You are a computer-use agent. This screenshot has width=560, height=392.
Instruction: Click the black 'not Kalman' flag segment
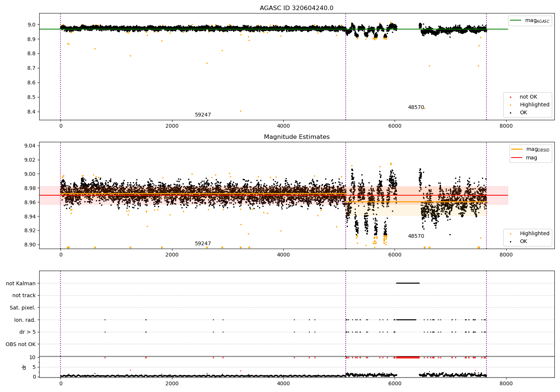408,283
